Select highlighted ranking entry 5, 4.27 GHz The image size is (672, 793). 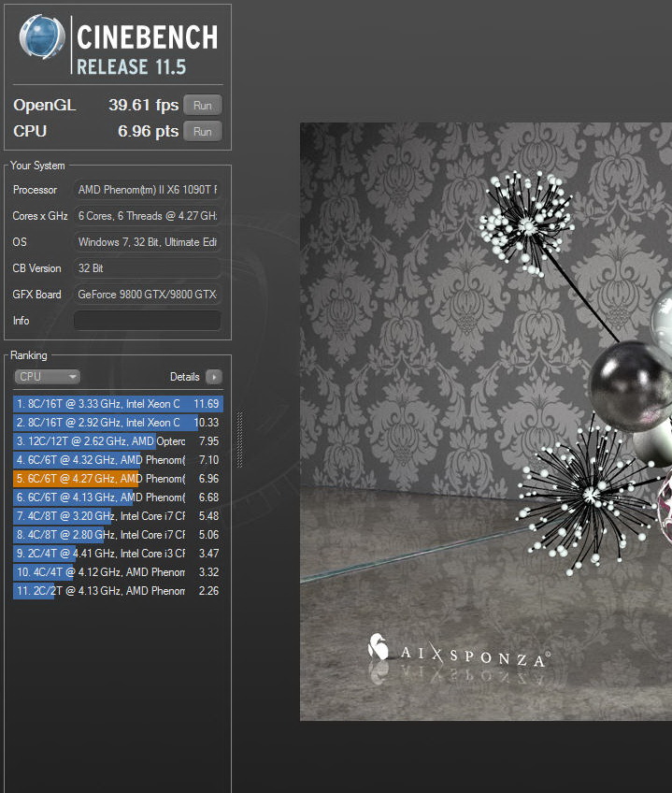(x=118, y=479)
